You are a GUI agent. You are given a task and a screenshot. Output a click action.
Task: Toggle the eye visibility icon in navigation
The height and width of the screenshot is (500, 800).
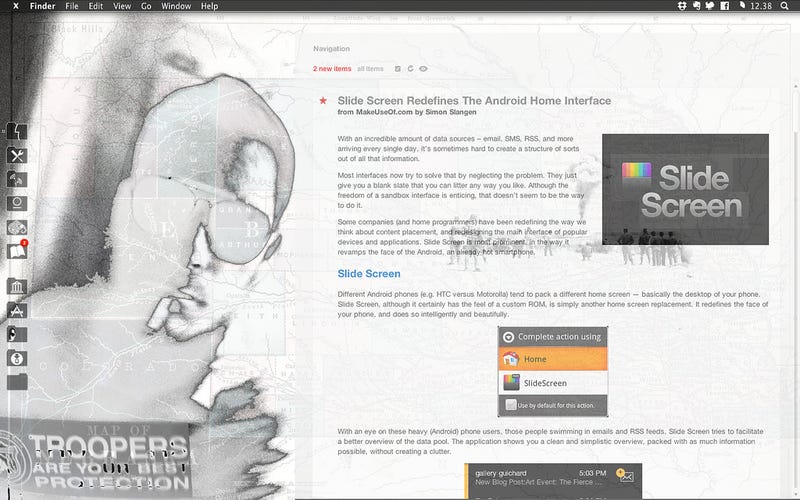[423, 68]
